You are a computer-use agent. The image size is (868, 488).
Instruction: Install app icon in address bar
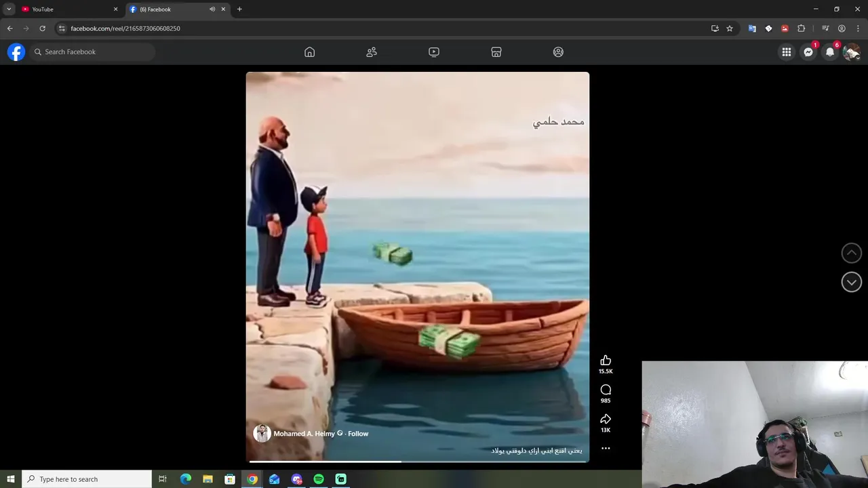(715, 28)
